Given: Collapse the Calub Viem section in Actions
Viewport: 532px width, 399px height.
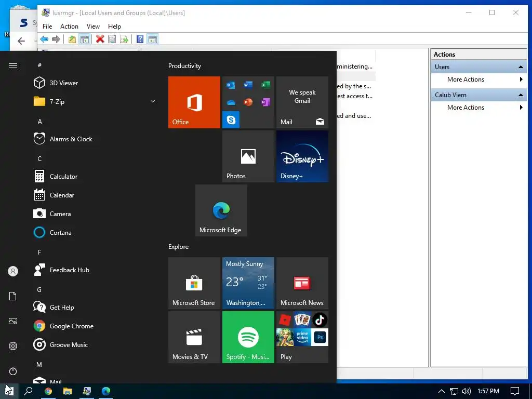Looking at the screenshot, I should (521, 95).
